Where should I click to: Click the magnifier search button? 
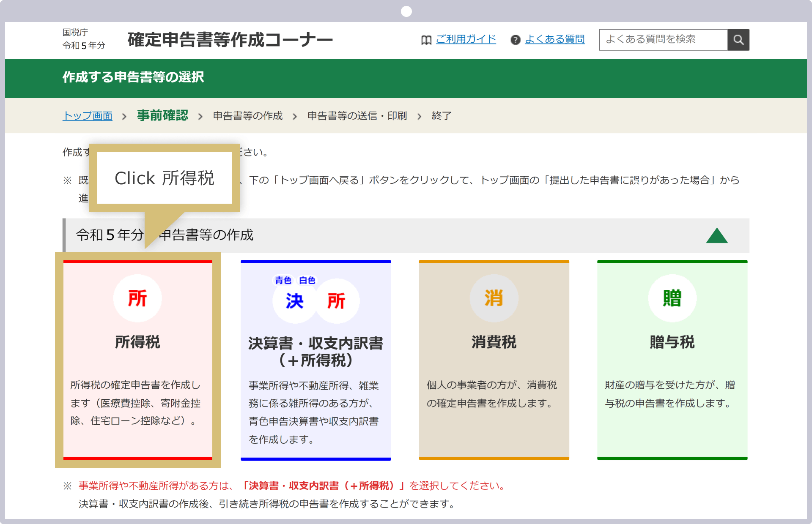click(x=738, y=40)
